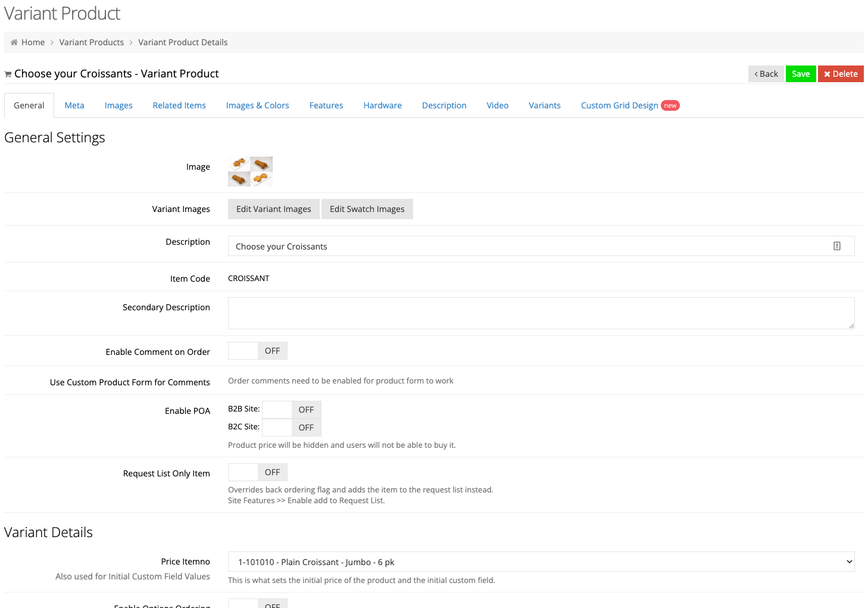Switch to the Variants tab

click(544, 105)
